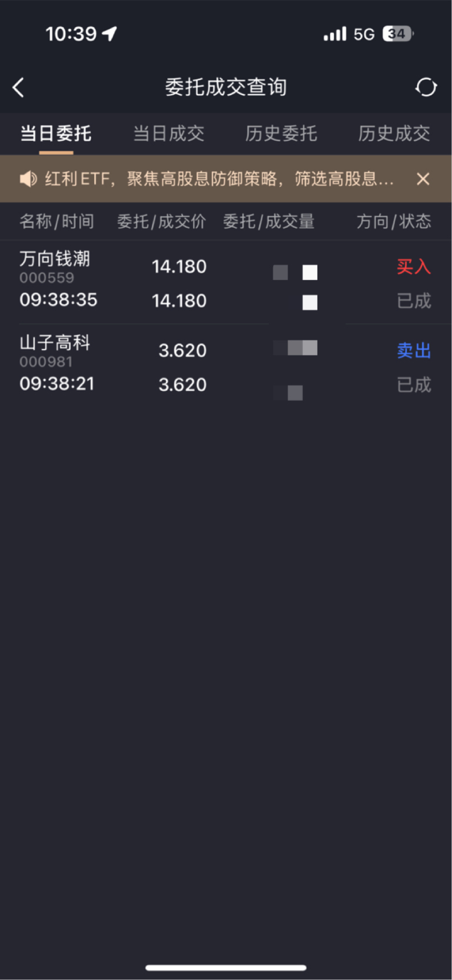Screen dimensions: 452x980
Task: Switch to 当日成交 tab
Action: click(x=169, y=134)
